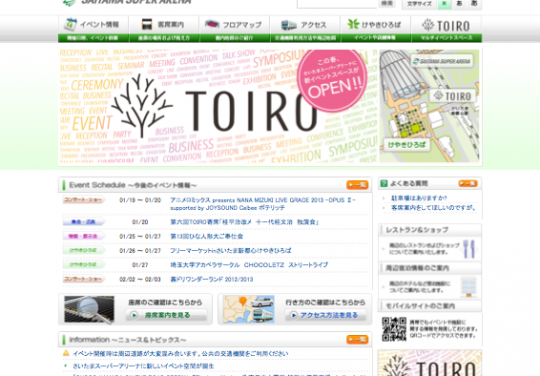
Task: Click the Saitama Super Arena logo
Action: (127, 3)
